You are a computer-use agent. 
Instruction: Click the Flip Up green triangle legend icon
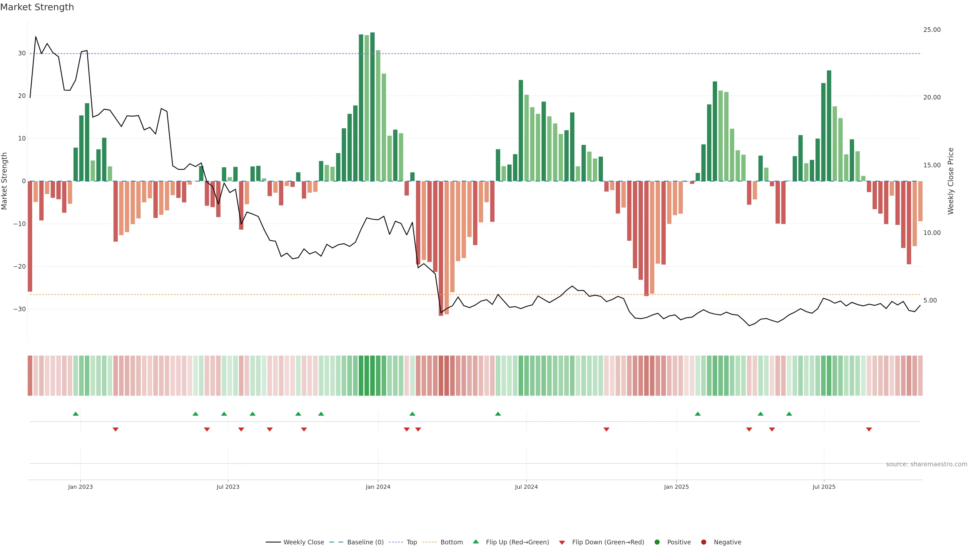[475, 542]
